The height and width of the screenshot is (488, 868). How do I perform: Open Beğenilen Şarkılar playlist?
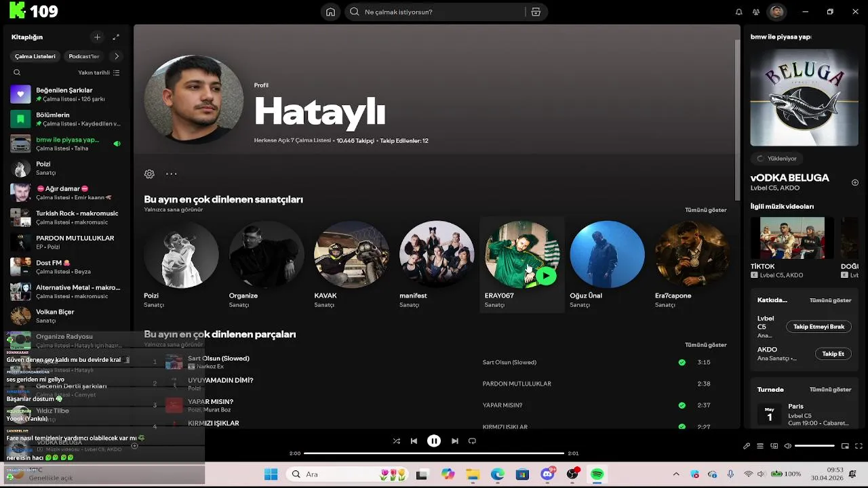tap(66, 94)
